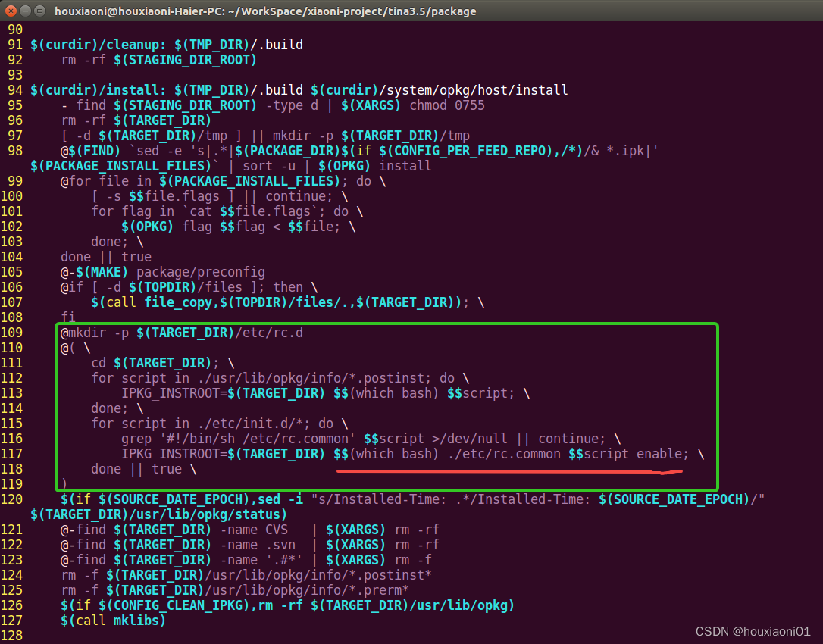This screenshot has width=823, height=644.
Task: Click '$(curdir)/cleanup:' on line 91
Action: [99, 45]
